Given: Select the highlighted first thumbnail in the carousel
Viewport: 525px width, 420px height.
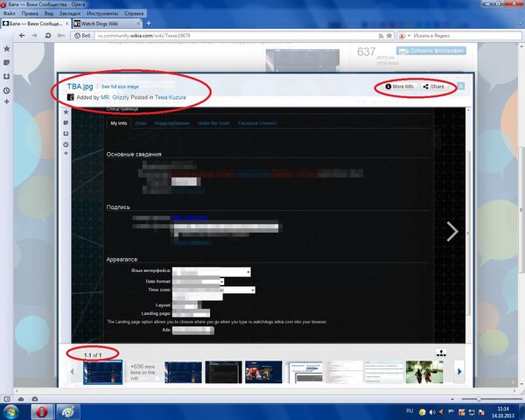Looking at the screenshot, I should click(102, 372).
